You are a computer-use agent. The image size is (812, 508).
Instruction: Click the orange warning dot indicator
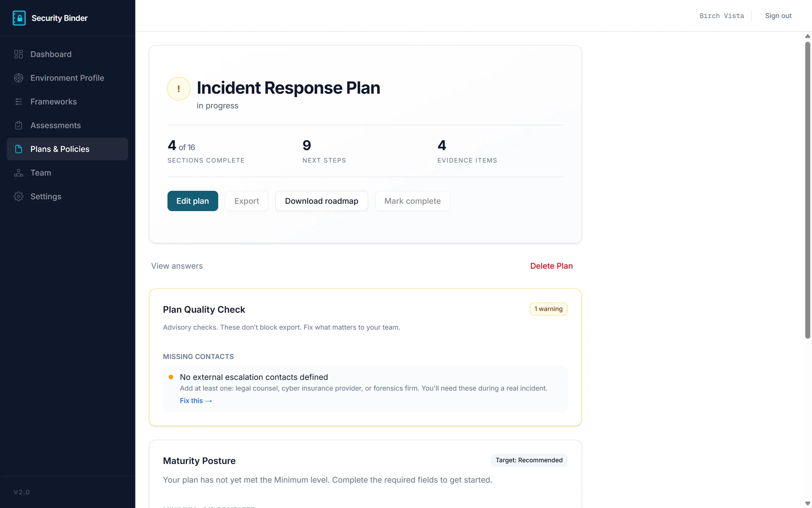[x=171, y=377]
